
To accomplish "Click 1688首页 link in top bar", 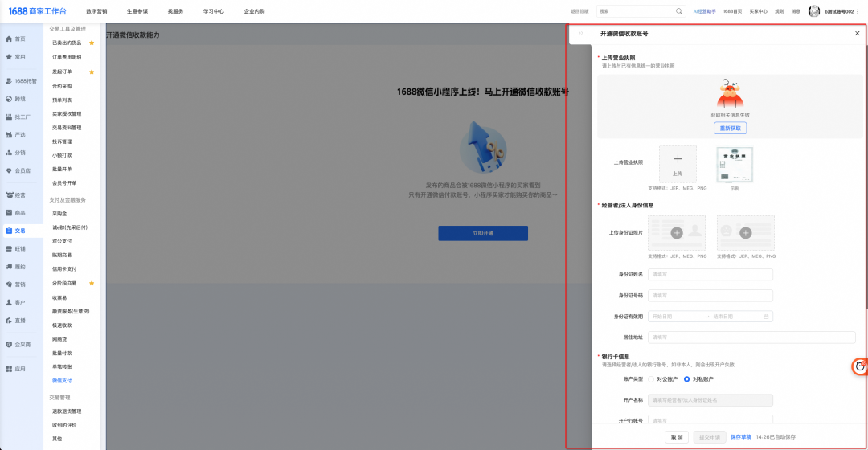I will tap(732, 11).
